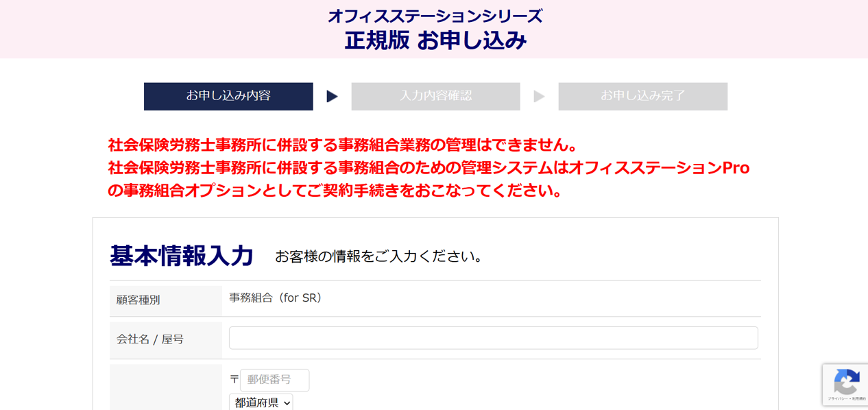Click the reCAPTCHA badge icon
Image resolution: width=868 pixels, height=410 pixels.
coord(846,381)
